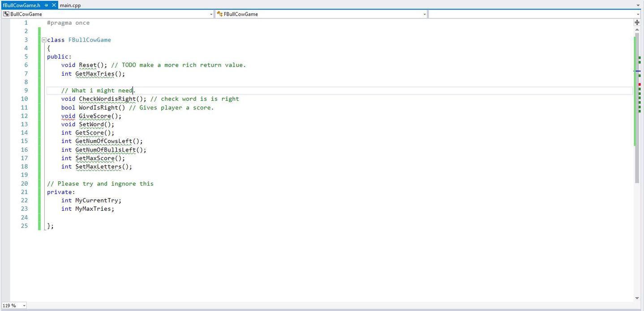The image size is (644, 311).
Task: Click the vertical scrollbar down arrow
Action: point(637,298)
